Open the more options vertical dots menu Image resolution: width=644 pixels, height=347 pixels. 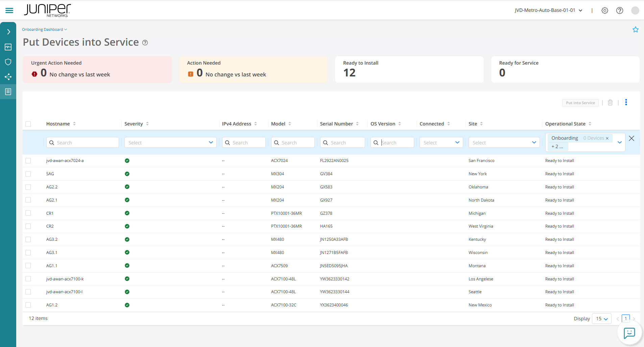click(x=626, y=102)
